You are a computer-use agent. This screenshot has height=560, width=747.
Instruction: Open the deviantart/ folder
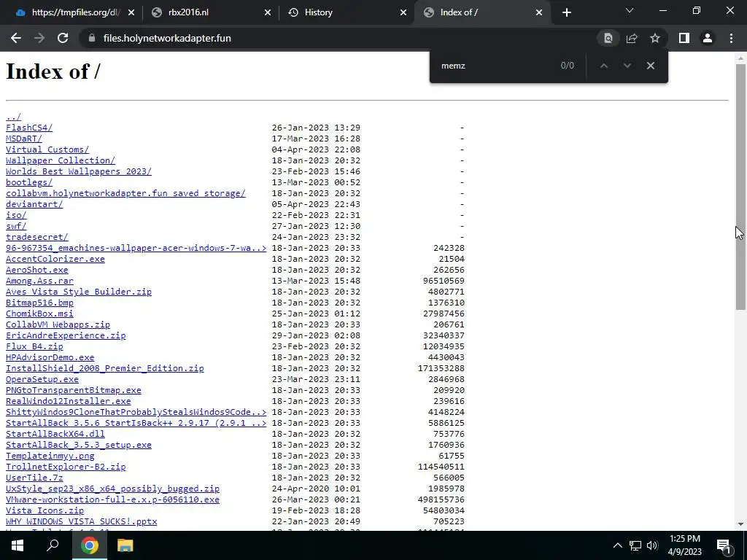[x=34, y=204]
